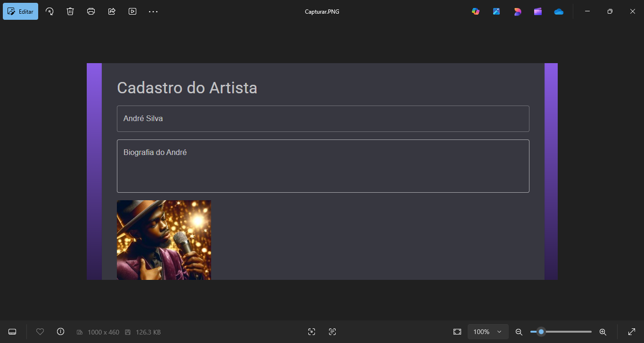644x343 pixels.
Task: Click the zoom slider handle
Action: click(541, 332)
